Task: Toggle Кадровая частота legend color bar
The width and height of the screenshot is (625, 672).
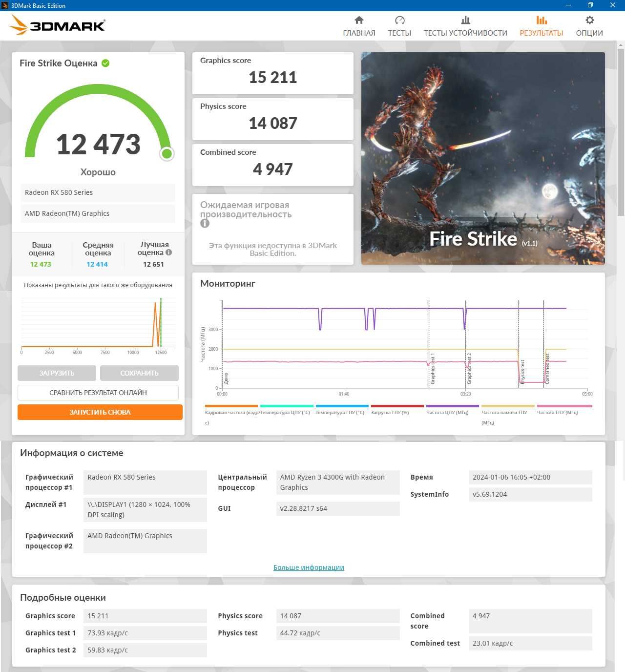Action: [231, 406]
